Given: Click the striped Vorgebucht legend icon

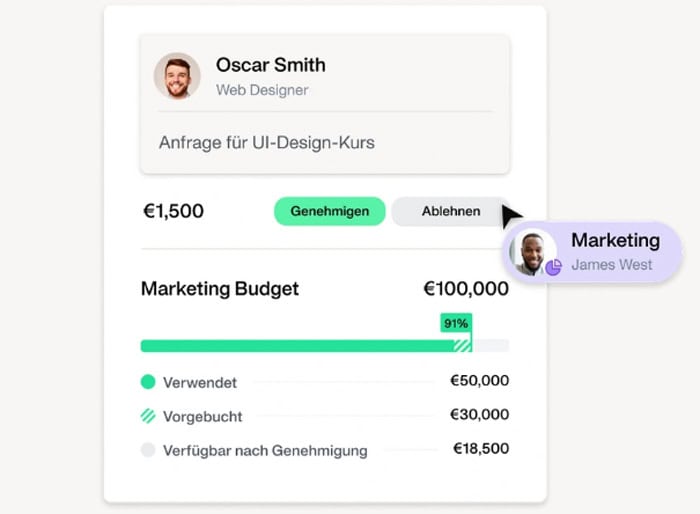Looking at the screenshot, I should pyautogui.click(x=148, y=416).
